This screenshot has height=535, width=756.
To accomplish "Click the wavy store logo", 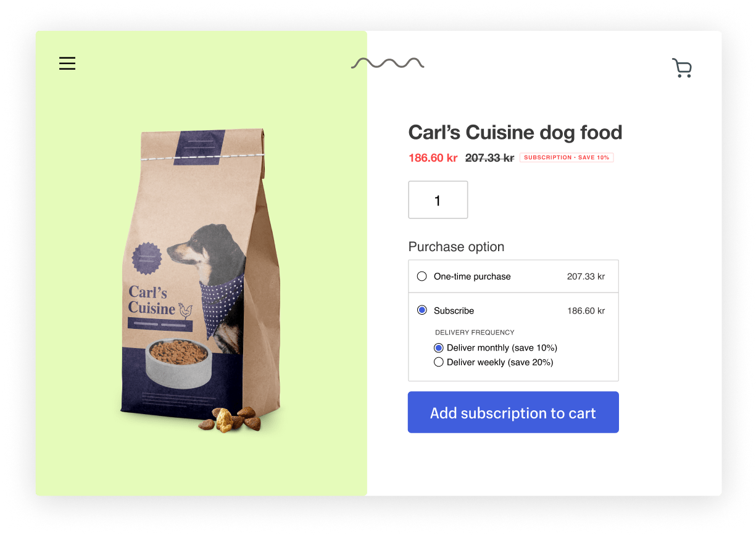I will coord(388,63).
